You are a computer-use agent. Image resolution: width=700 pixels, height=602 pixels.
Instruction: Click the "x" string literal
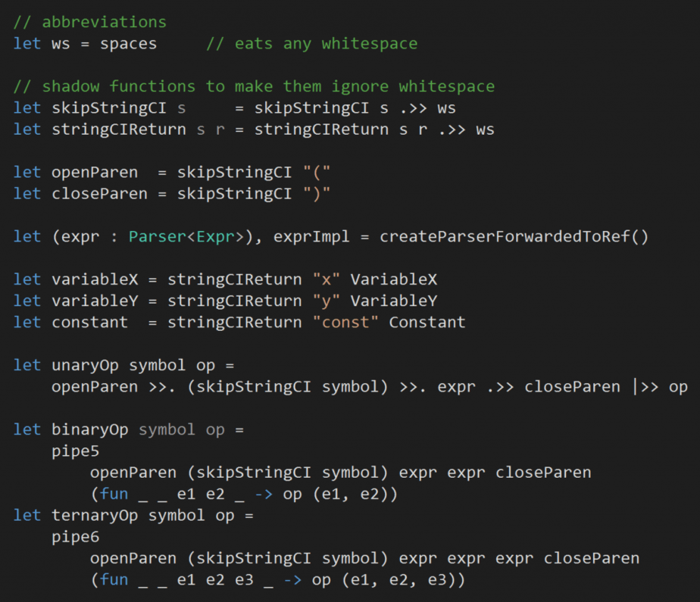tap(326, 279)
